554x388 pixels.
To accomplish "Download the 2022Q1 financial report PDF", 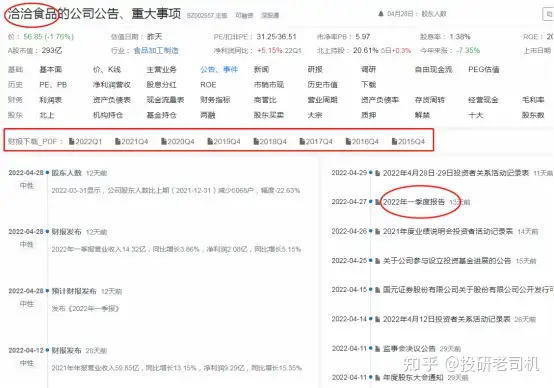I will 86,141.
